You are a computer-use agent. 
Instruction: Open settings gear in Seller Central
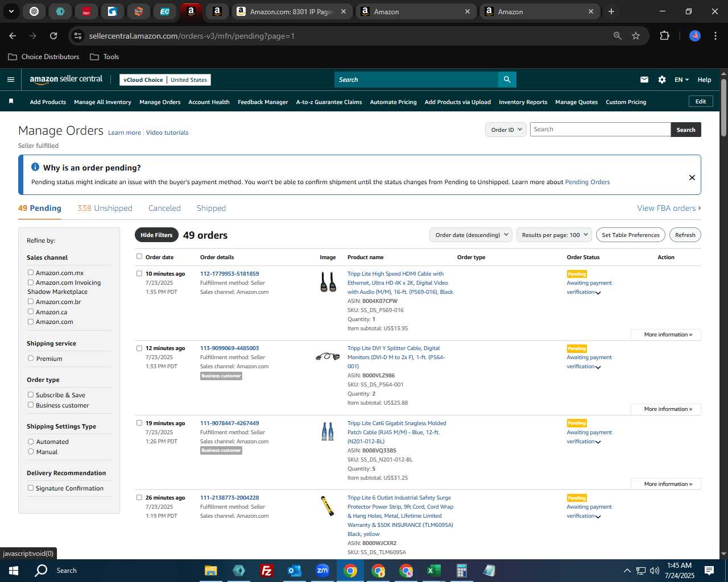pos(662,80)
